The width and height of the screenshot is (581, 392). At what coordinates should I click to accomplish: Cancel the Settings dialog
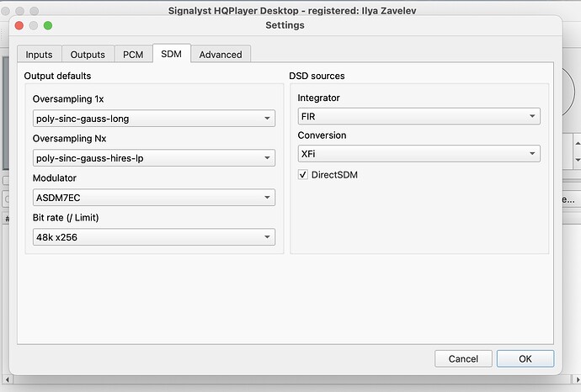(x=463, y=358)
